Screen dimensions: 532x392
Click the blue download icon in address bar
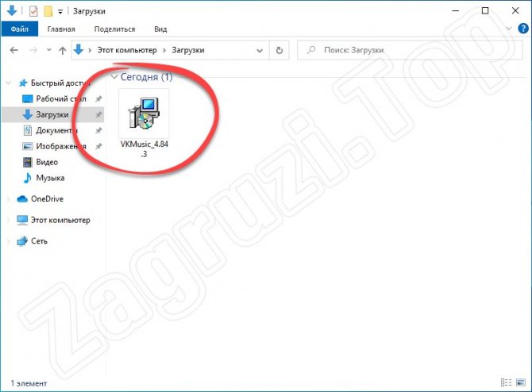tap(79, 50)
